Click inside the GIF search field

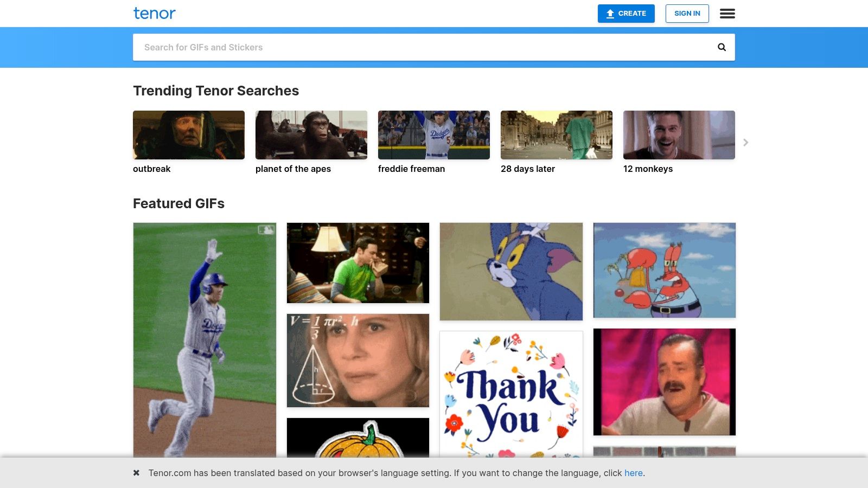(x=380, y=47)
